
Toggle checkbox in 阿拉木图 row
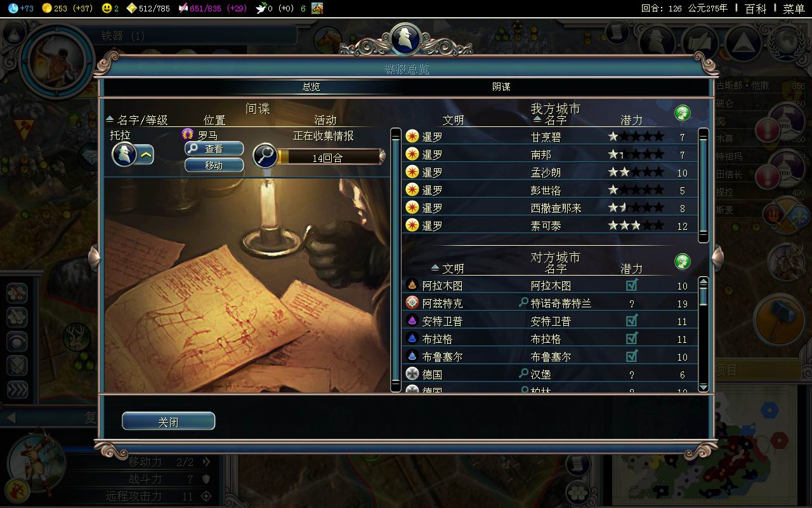(631, 285)
